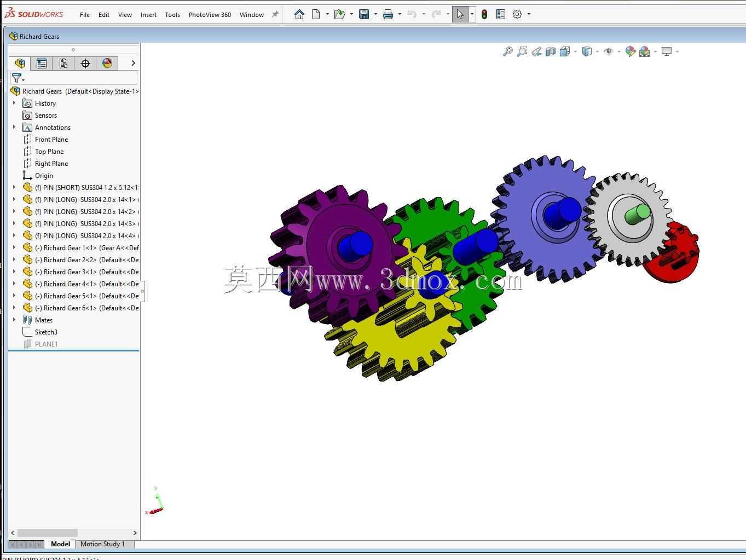Expand the Annotations node

click(14, 127)
